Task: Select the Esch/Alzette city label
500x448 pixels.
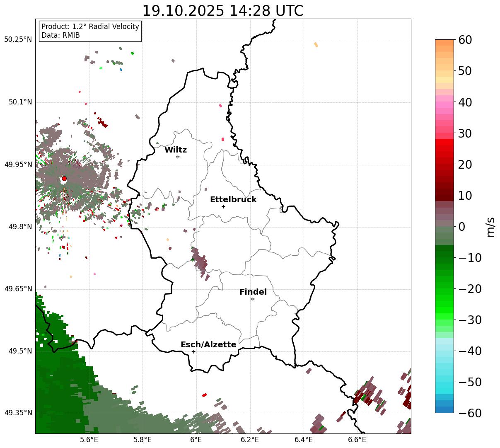Action: [x=208, y=345]
